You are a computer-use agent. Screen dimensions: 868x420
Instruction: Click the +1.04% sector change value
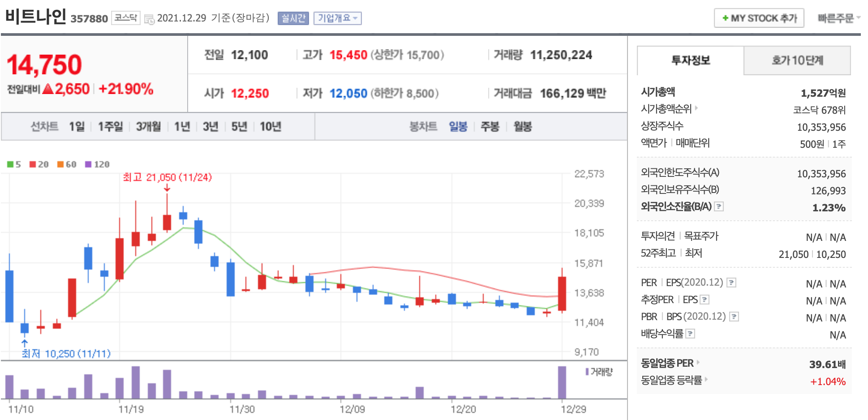coord(828,381)
